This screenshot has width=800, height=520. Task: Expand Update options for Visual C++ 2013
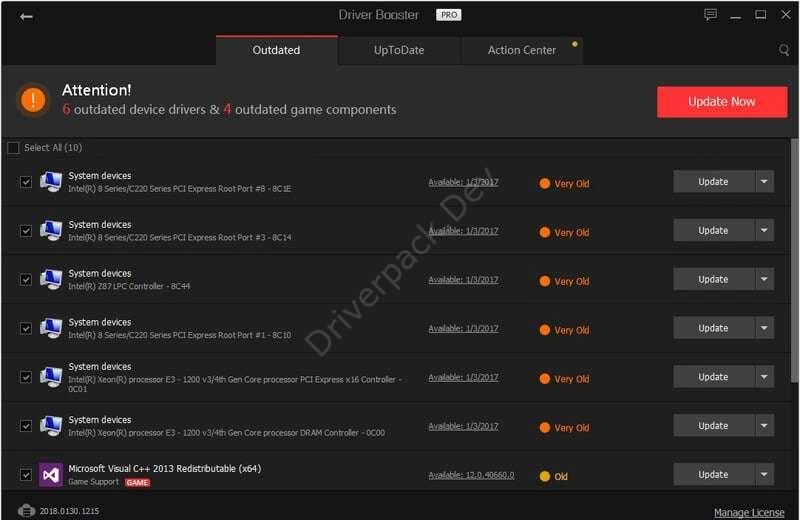coord(764,475)
